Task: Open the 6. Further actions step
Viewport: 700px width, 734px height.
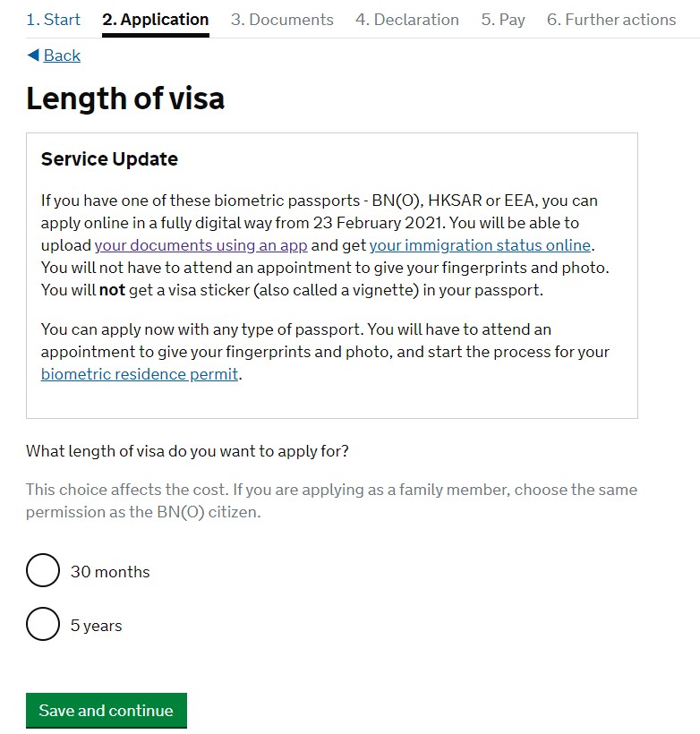Action: [x=611, y=20]
